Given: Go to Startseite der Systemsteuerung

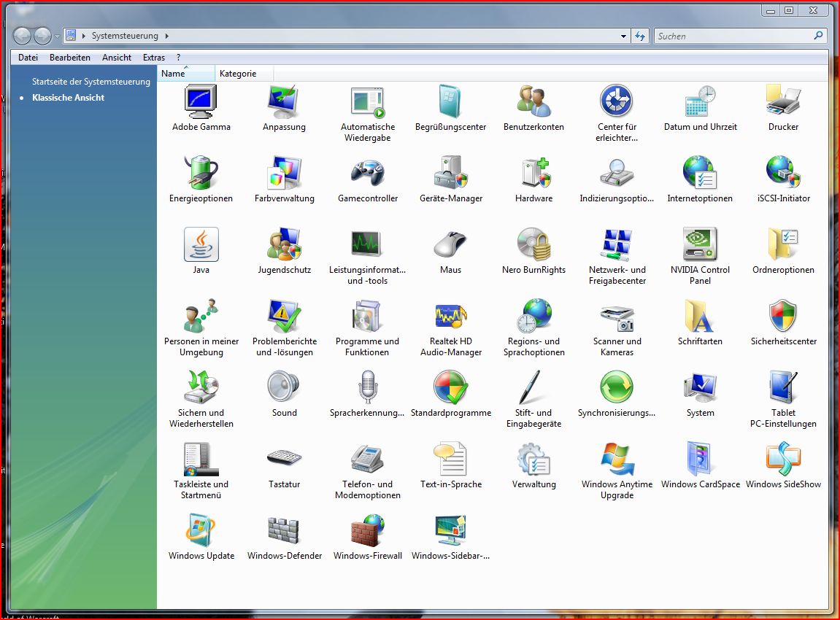Looking at the screenshot, I should tap(91, 82).
